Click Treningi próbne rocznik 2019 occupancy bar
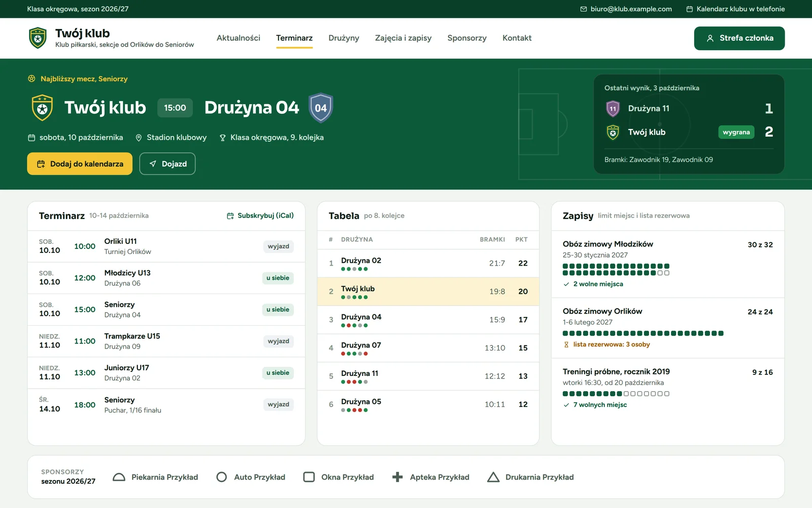 point(616,394)
